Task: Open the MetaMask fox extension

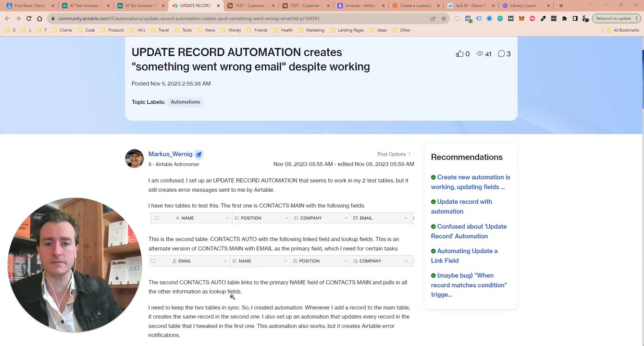Action: point(521,18)
